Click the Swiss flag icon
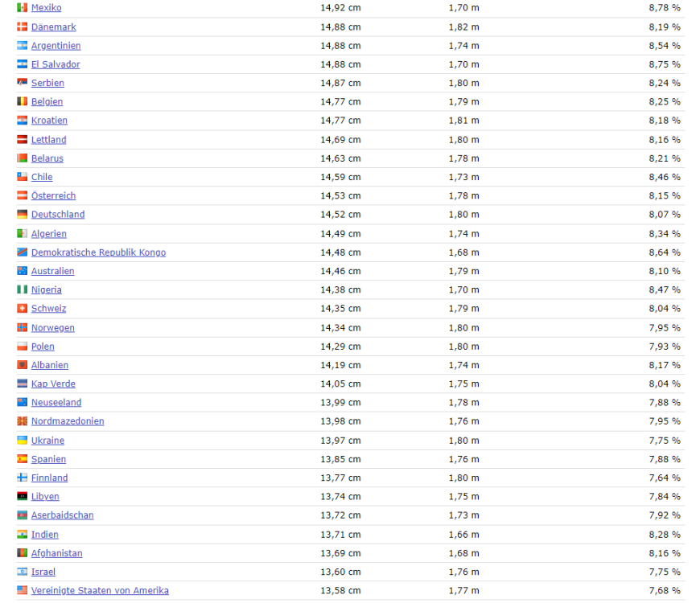The width and height of the screenshot is (700, 603). (x=23, y=309)
